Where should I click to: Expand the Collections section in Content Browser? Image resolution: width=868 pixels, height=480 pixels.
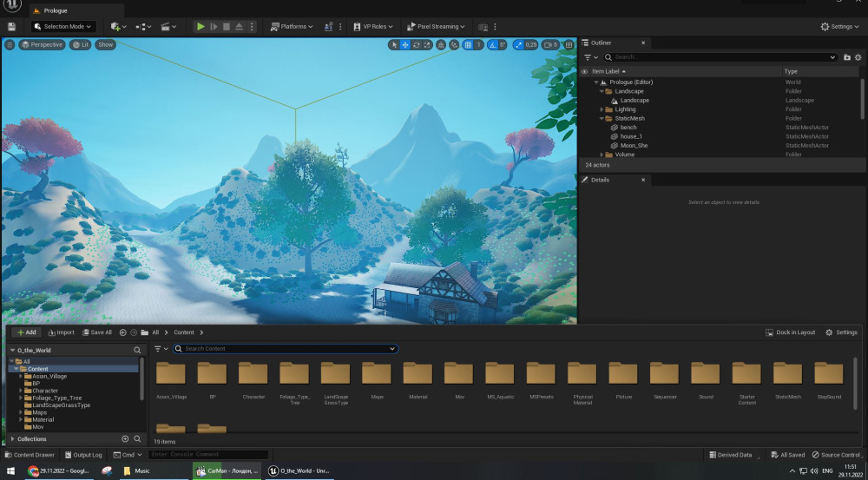[12, 439]
